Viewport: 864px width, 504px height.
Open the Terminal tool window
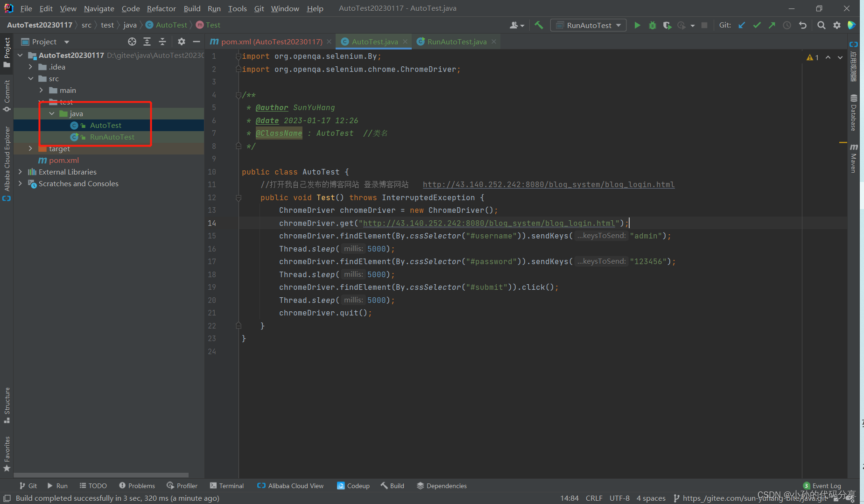[x=227, y=486]
